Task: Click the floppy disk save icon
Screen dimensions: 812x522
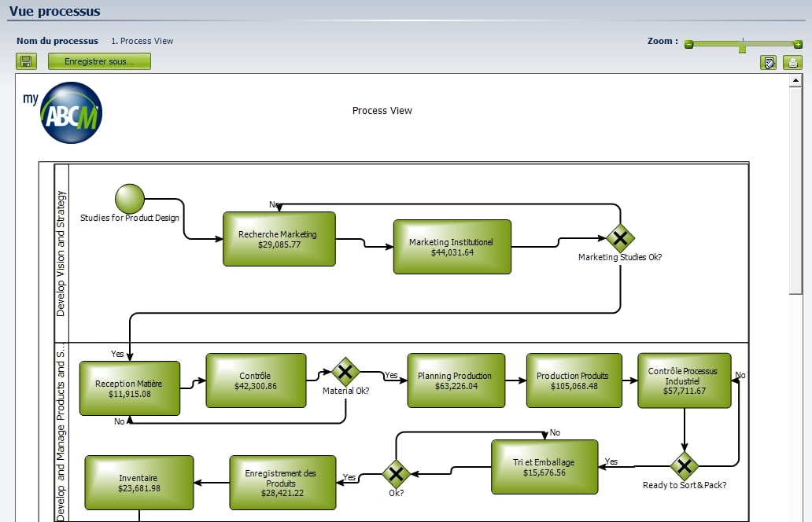Action: (x=27, y=61)
